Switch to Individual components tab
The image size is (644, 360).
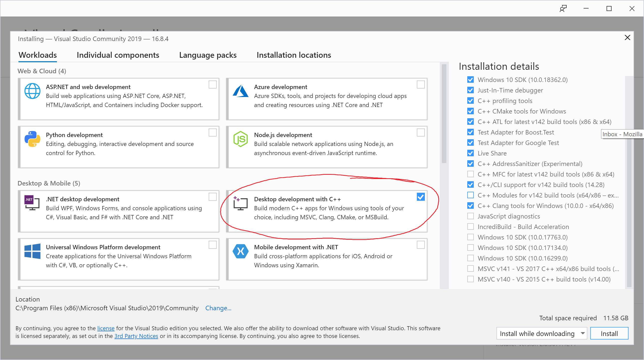click(x=118, y=55)
